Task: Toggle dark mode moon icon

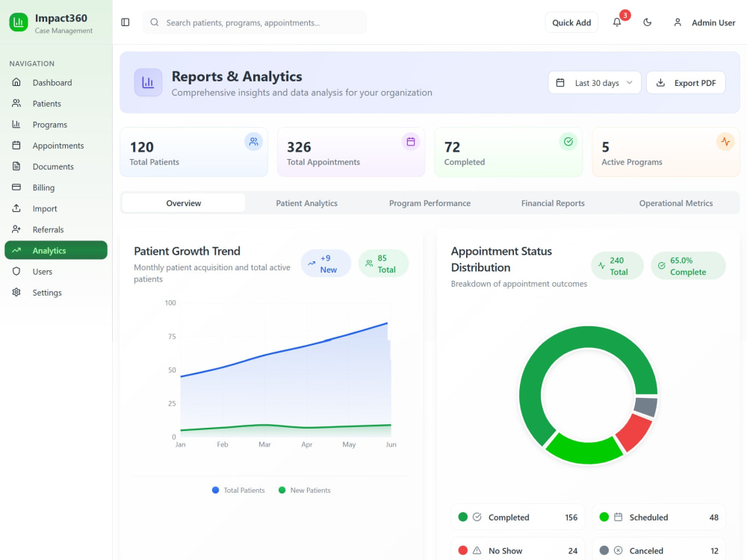Action: pyautogui.click(x=647, y=22)
